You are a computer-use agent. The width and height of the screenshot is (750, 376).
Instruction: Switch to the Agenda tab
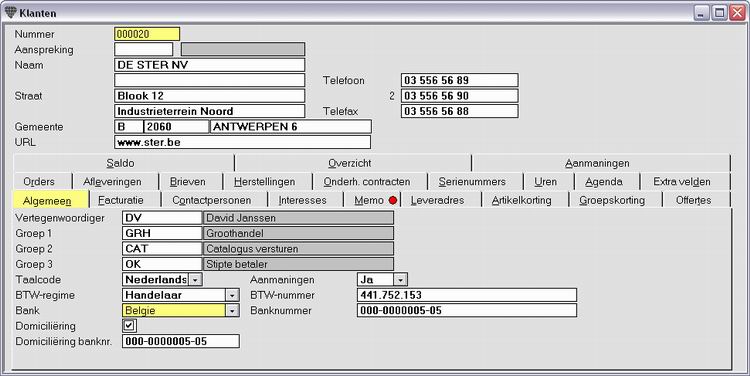(x=607, y=182)
